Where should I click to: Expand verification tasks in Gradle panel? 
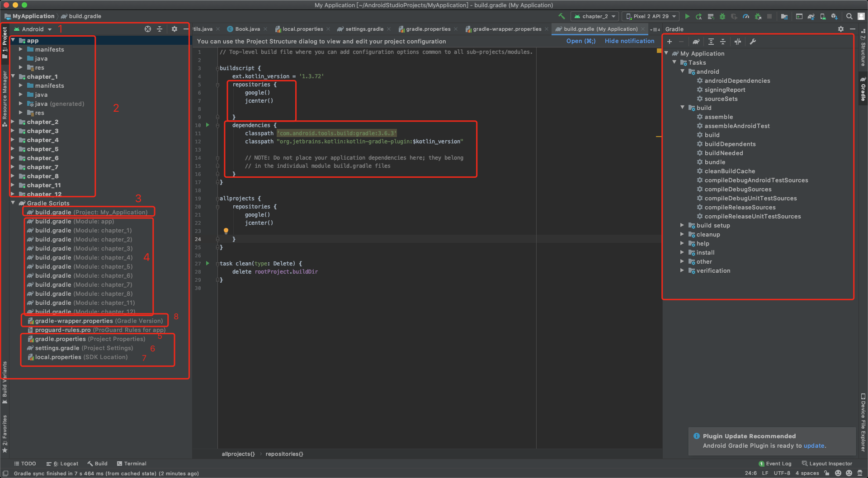pos(682,270)
